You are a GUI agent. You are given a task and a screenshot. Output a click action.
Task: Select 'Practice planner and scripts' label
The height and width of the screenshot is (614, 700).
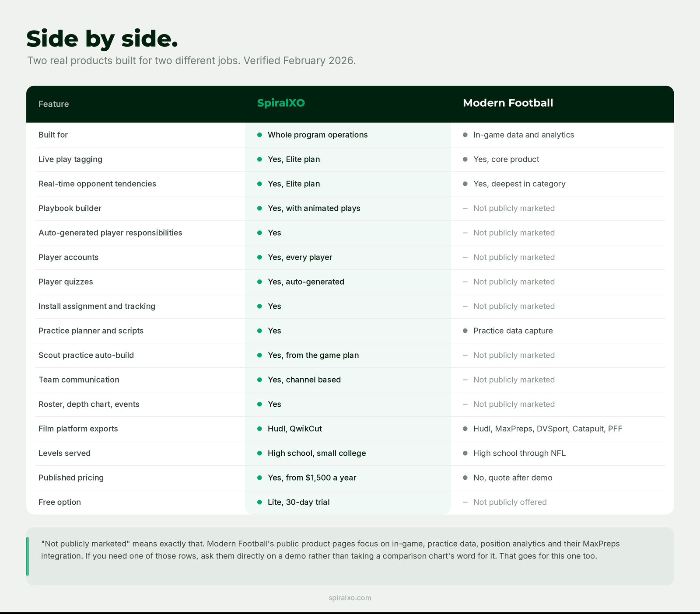point(91,331)
